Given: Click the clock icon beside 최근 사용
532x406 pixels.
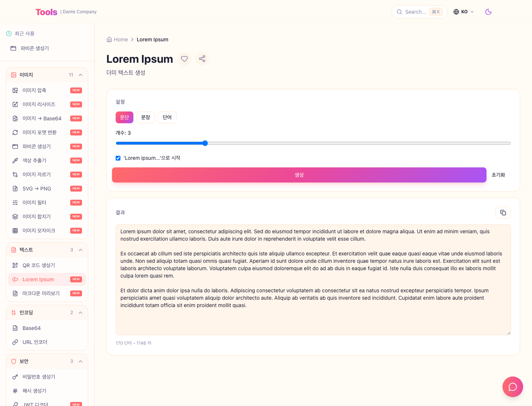Looking at the screenshot, I should 9,34.
